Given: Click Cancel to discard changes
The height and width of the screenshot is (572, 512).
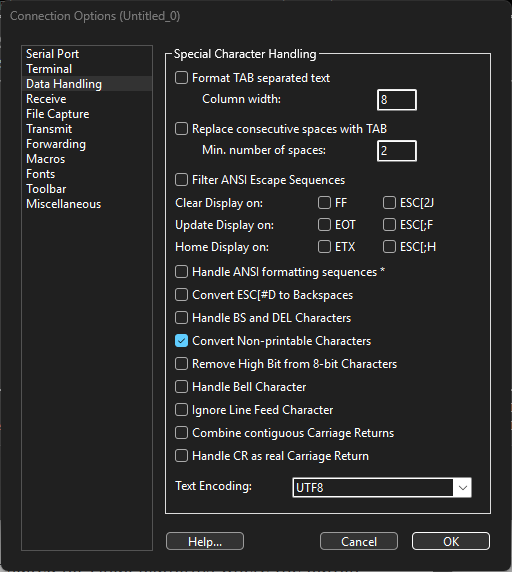Looking at the screenshot, I should [359, 541].
